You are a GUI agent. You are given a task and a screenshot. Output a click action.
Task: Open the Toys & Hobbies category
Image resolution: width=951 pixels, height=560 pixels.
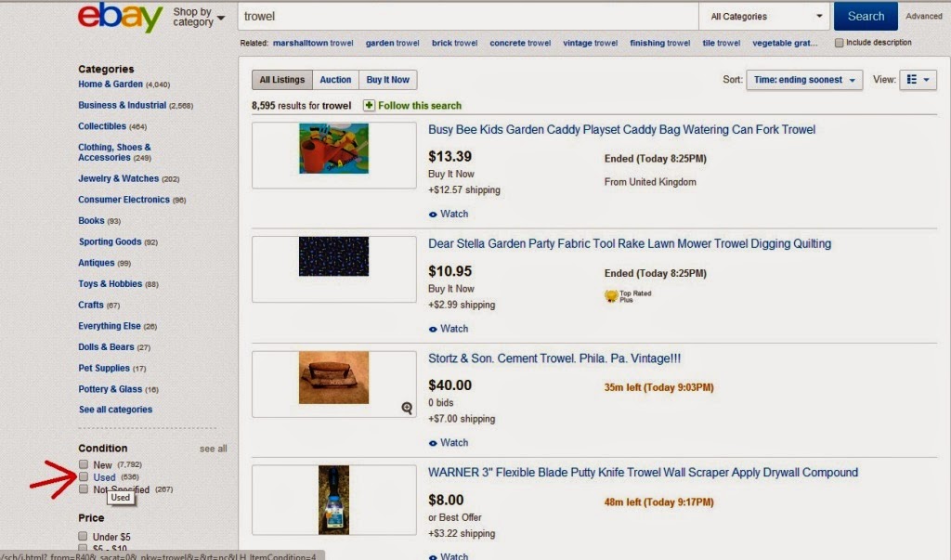110,284
